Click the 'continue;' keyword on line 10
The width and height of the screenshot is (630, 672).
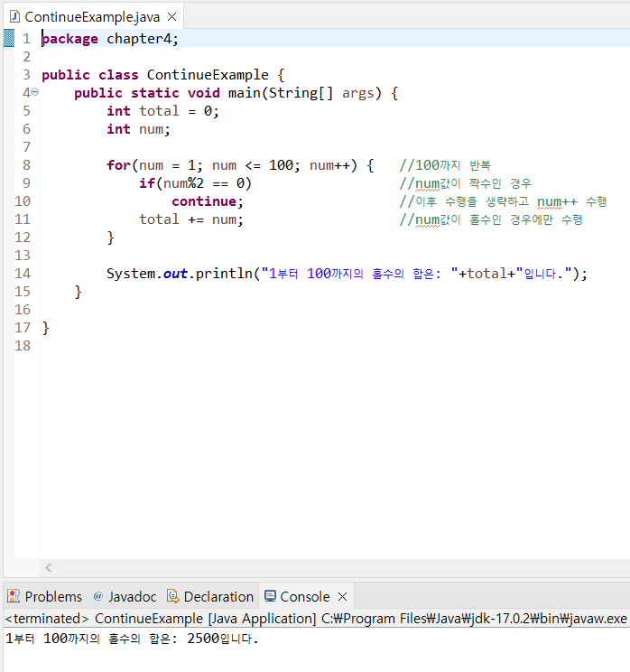click(x=208, y=201)
